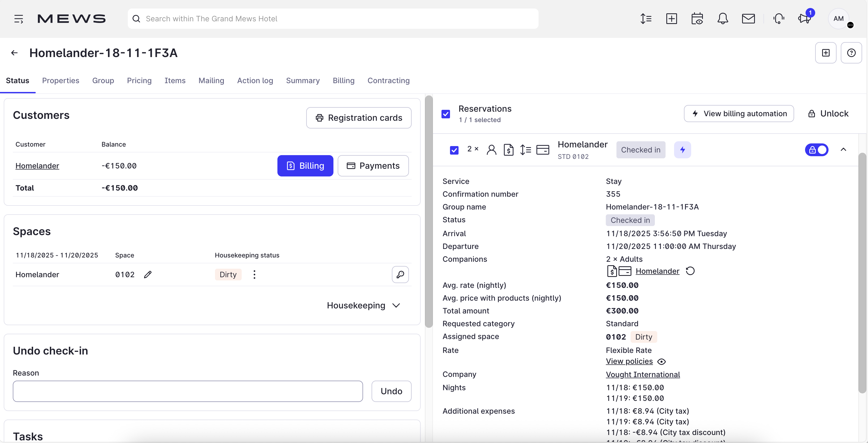This screenshot has height=443, width=868.
Task: Click the Total amount €300.00 value
Action: [x=622, y=311]
